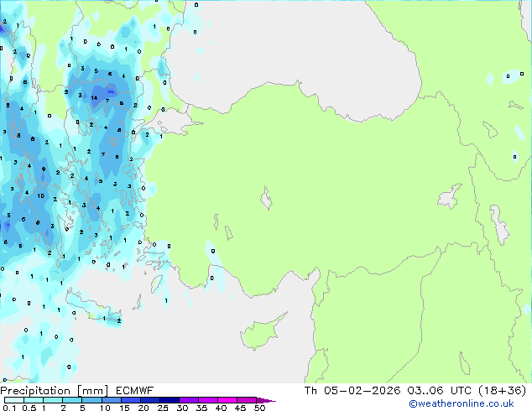Click the 2–5 mm legend color swatch
The width and height of the screenshot is (532, 411).
[x=72, y=400]
